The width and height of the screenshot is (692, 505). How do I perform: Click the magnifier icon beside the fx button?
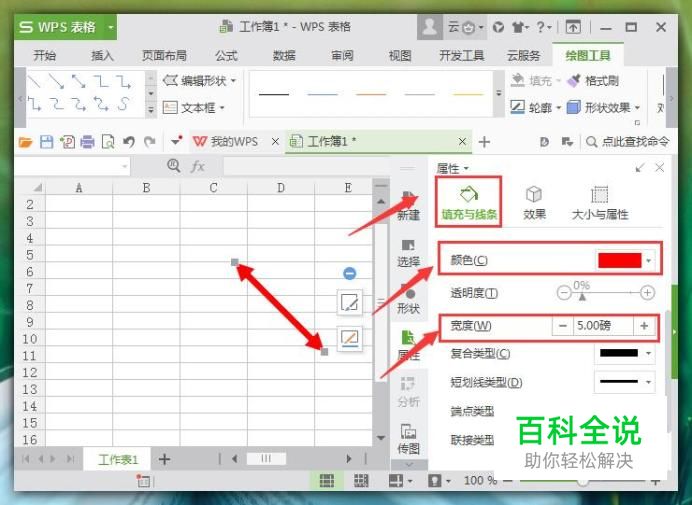(174, 166)
